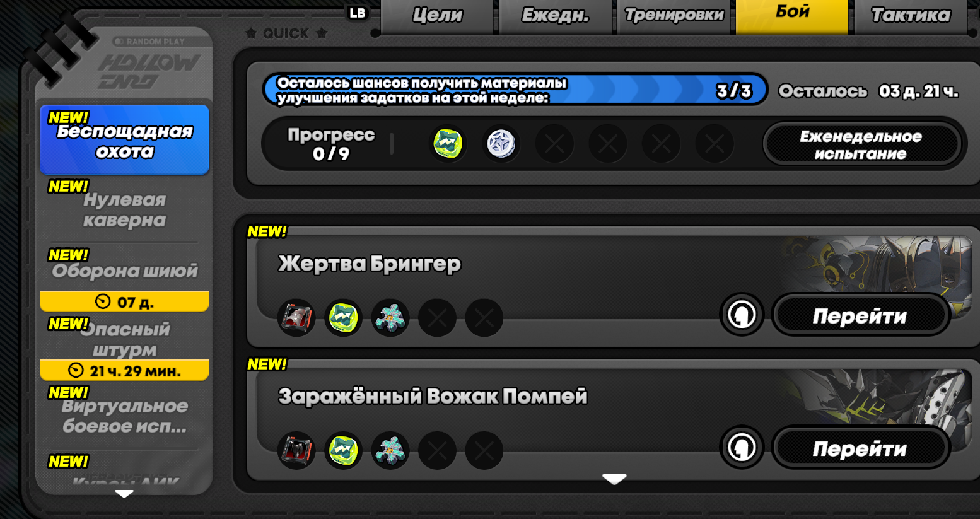This screenshot has width=980, height=519.
Task: Click the green material icon in Прогресс row
Action: tap(448, 143)
